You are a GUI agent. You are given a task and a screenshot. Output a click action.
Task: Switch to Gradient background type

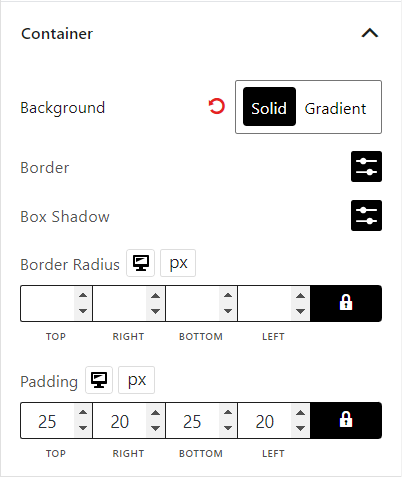tap(335, 108)
